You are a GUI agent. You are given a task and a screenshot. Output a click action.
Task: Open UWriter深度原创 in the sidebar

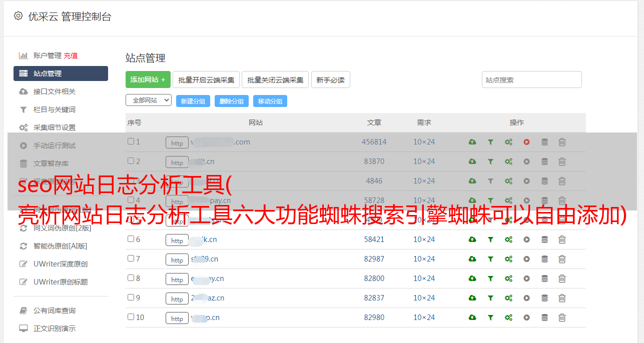click(x=61, y=264)
